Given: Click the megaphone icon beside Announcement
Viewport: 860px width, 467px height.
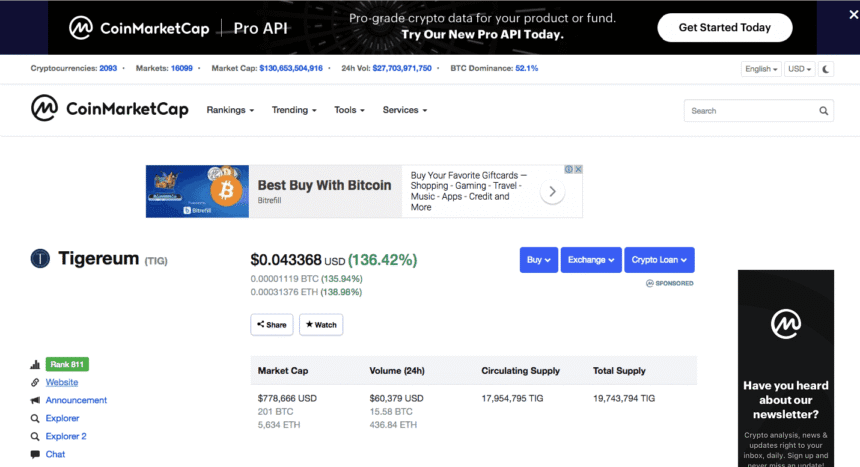Looking at the screenshot, I should (35, 401).
